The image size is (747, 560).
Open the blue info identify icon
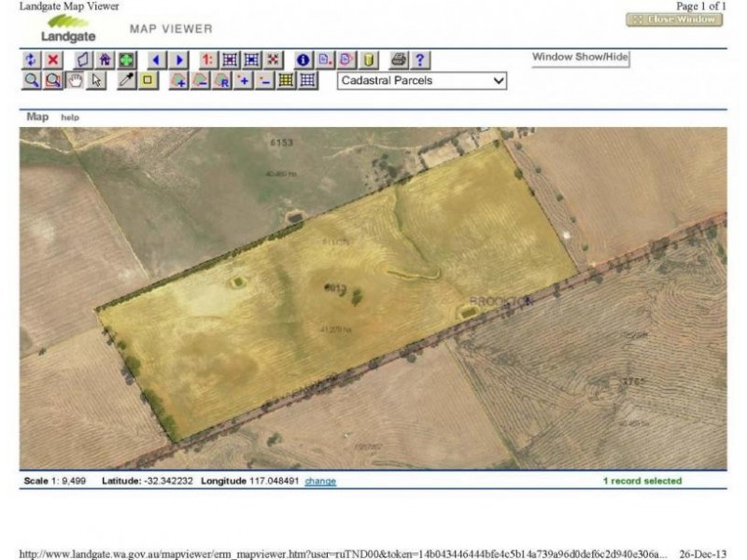[302, 60]
